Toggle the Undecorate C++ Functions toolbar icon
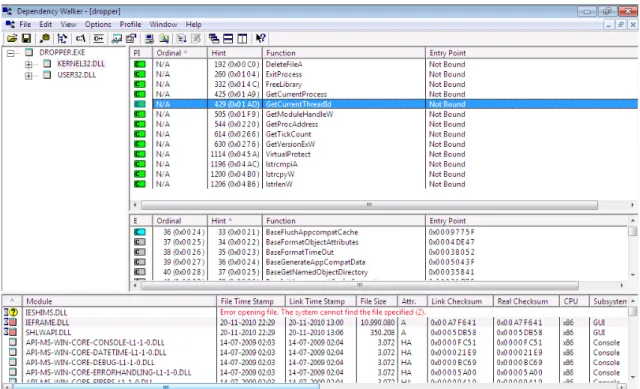 [98, 38]
